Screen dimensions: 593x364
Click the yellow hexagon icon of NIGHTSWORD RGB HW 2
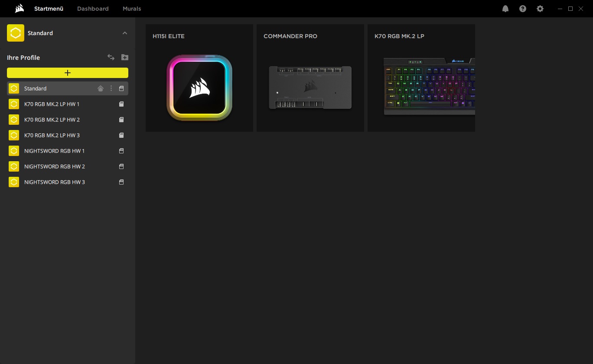[14, 166]
